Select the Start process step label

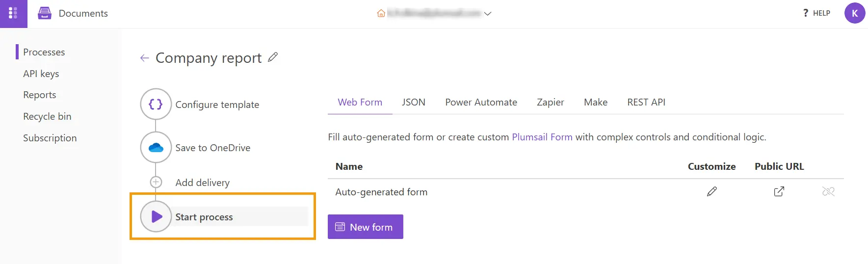(x=204, y=217)
